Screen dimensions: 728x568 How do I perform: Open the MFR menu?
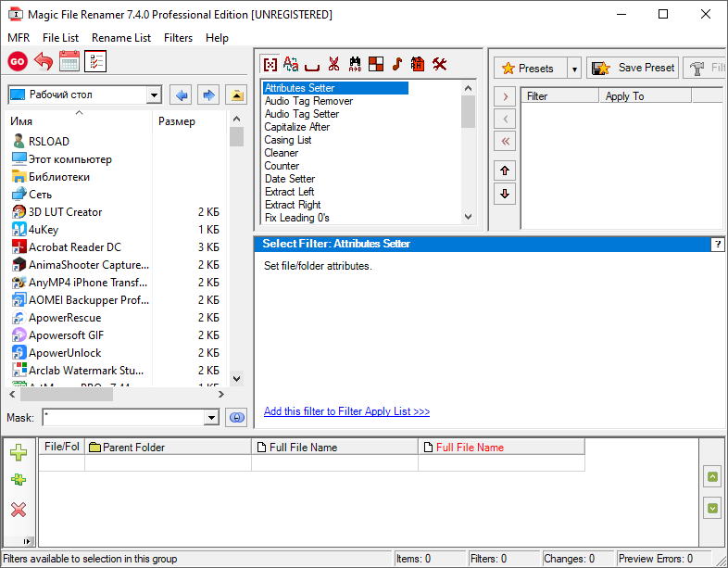(19, 38)
